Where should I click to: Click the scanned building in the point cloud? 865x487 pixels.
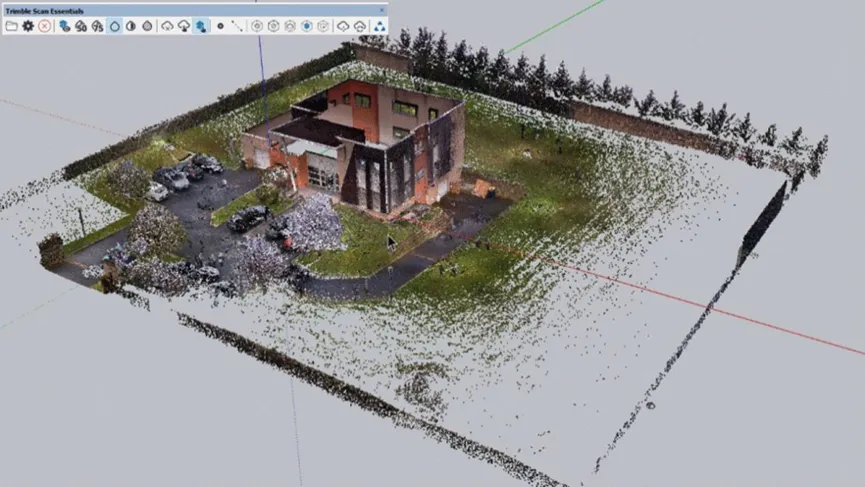353,146
